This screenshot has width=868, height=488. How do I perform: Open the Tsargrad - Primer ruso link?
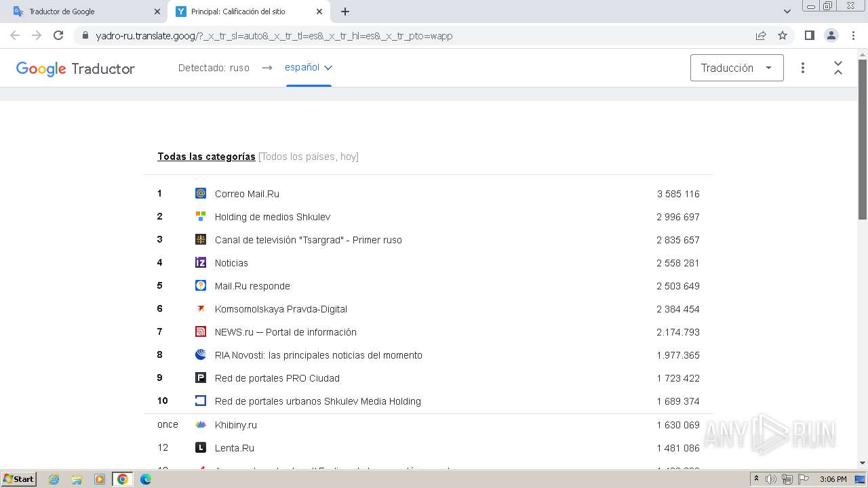[x=309, y=240]
